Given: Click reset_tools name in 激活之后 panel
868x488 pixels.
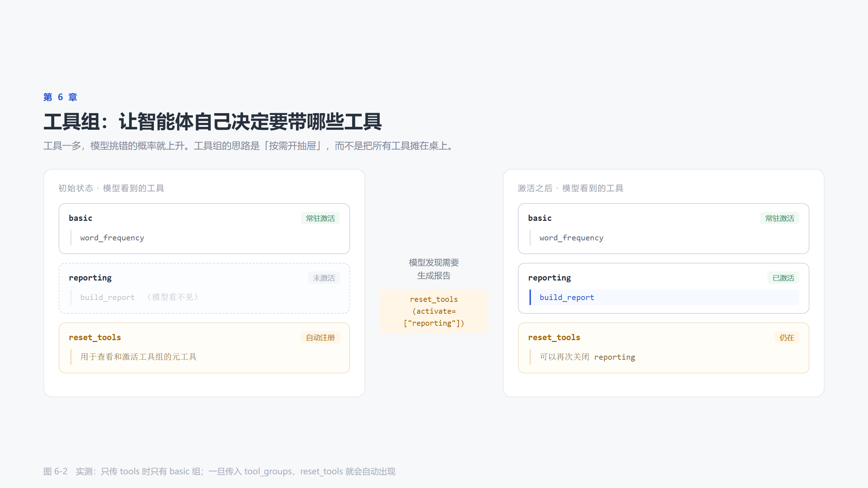Looking at the screenshot, I should tap(554, 337).
